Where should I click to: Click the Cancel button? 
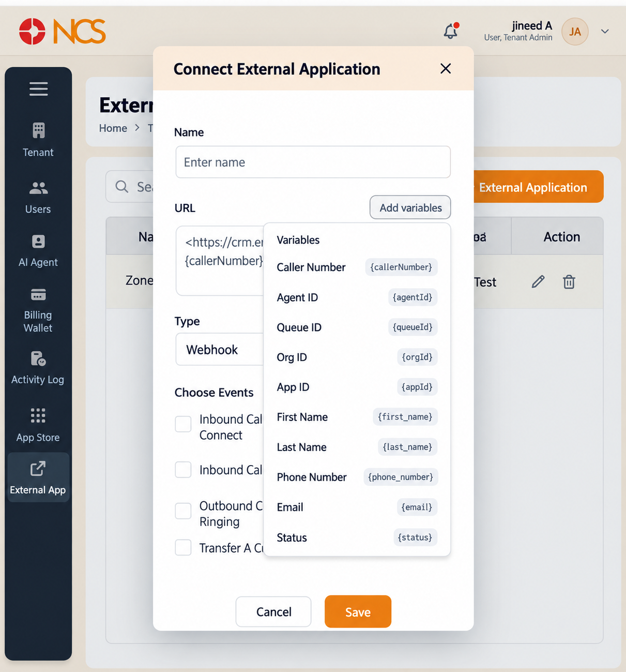[x=273, y=611]
